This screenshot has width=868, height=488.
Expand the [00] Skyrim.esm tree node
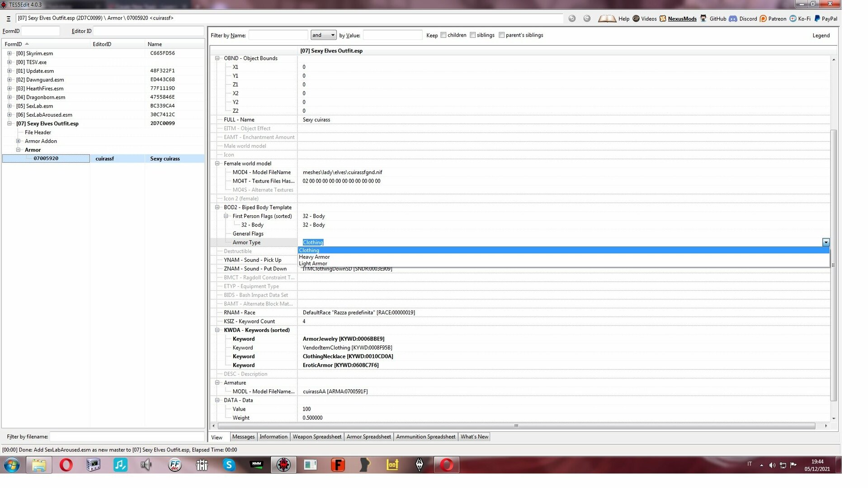(x=9, y=53)
